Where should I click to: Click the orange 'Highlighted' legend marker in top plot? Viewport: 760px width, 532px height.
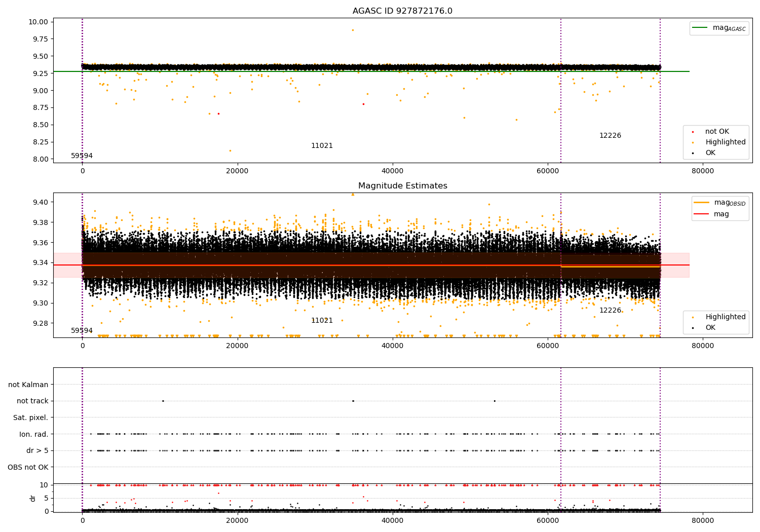pyautogui.click(x=693, y=142)
